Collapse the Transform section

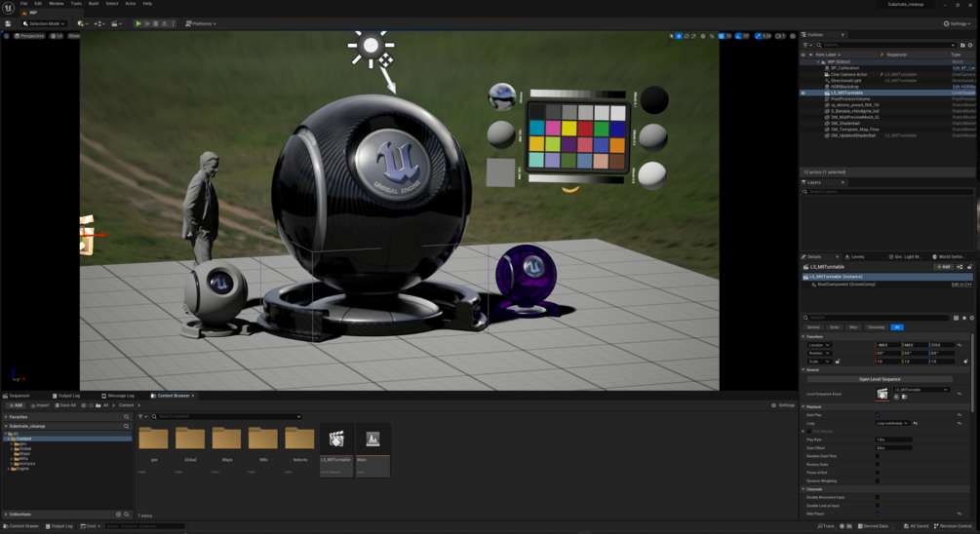[x=804, y=336]
